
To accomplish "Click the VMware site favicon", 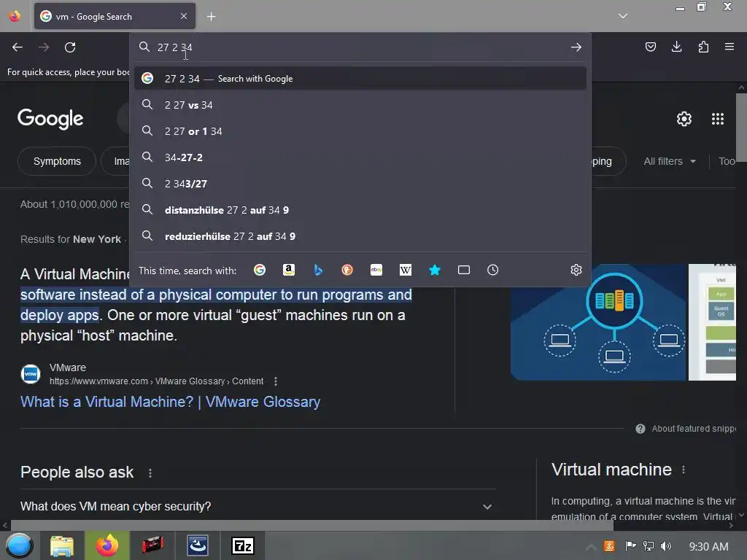I will pyautogui.click(x=31, y=374).
